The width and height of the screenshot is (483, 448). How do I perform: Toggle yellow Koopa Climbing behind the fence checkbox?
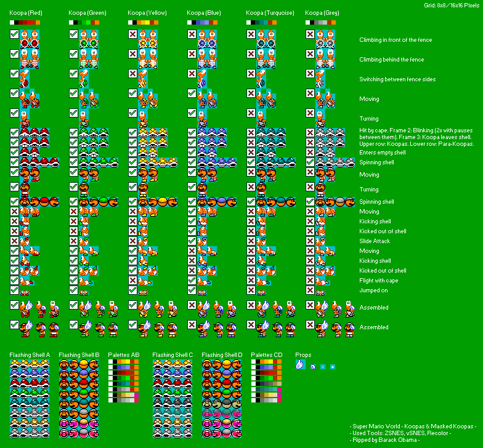(x=132, y=54)
